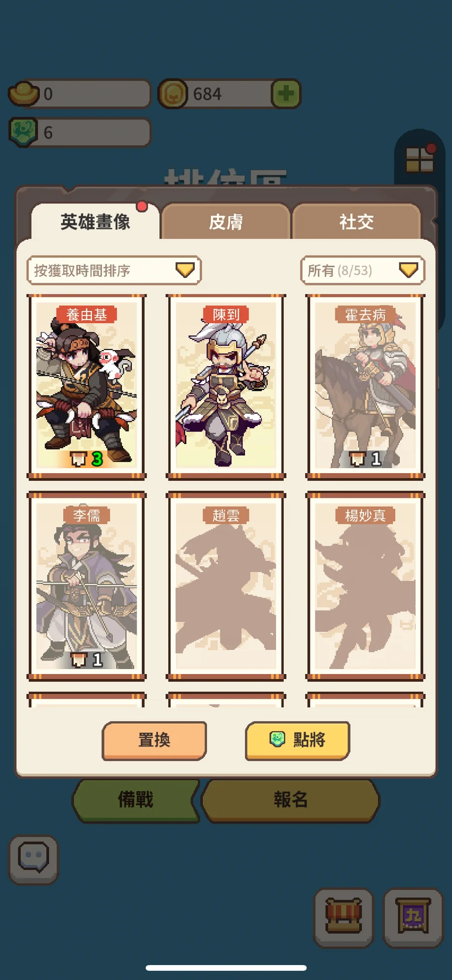Image resolution: width=452 pixels, height=980 pixels.
Task: Switch to the 皮膚 tab
Action: point(226,222)
